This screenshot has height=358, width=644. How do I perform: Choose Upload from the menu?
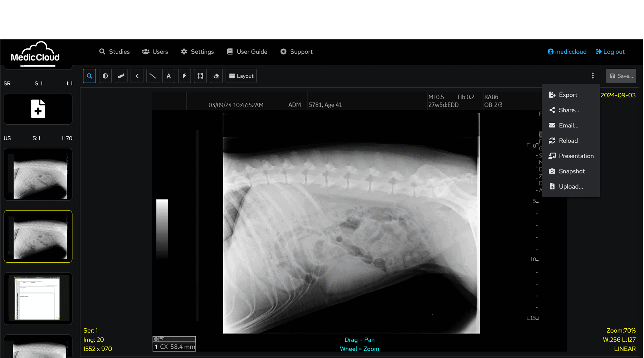571,187
